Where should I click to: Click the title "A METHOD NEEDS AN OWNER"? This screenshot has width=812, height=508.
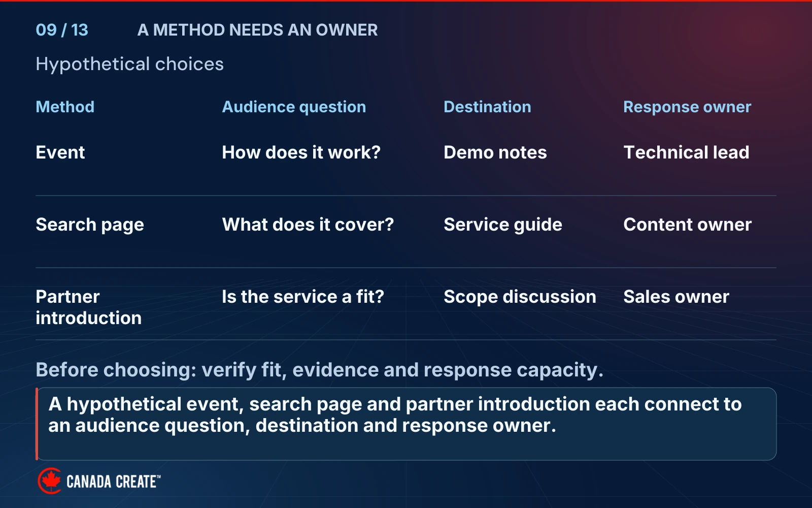click(257, 30)
